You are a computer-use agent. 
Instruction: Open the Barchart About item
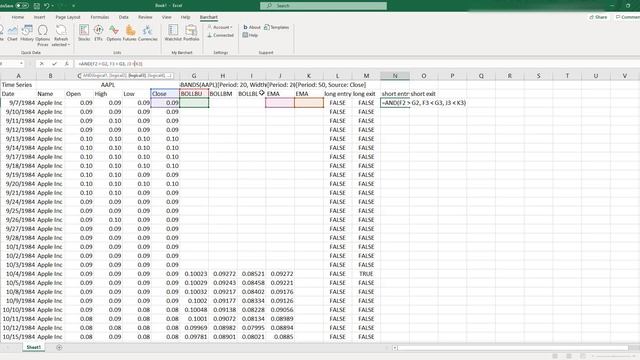[x=252, y=27]
